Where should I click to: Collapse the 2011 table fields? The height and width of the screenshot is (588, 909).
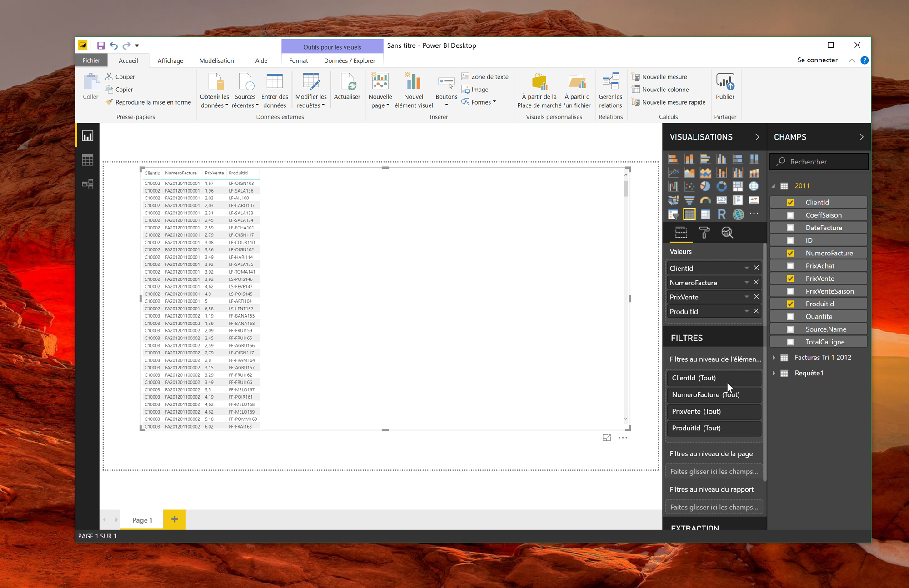click(774, 186)
